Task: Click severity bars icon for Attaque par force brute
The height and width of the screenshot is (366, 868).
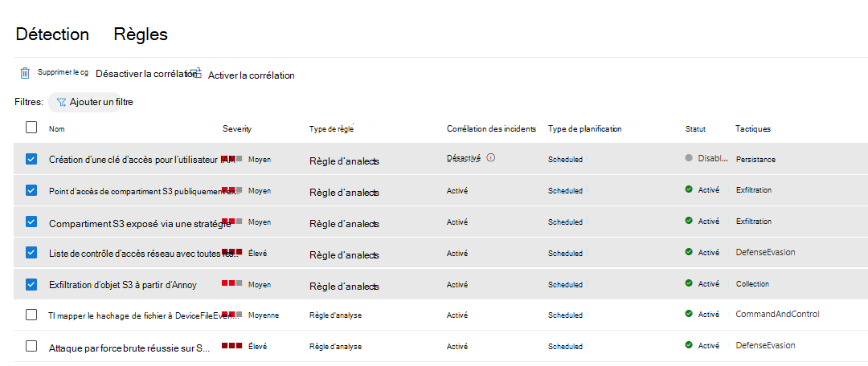Action: tap(232, 346)
